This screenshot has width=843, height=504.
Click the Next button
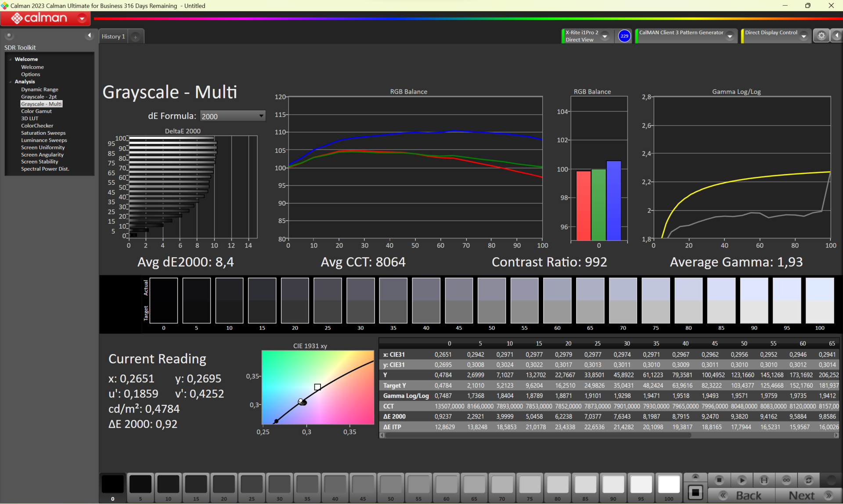[802, 496]
